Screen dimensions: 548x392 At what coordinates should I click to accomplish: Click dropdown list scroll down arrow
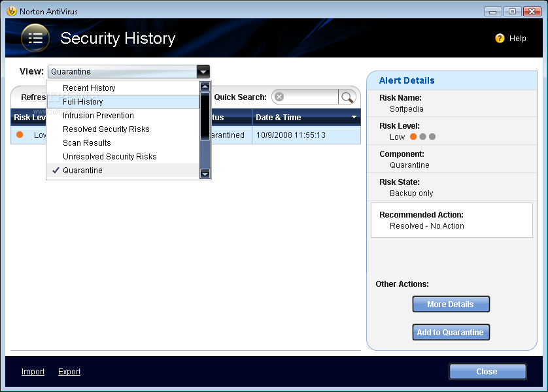[x=205, y=174]
